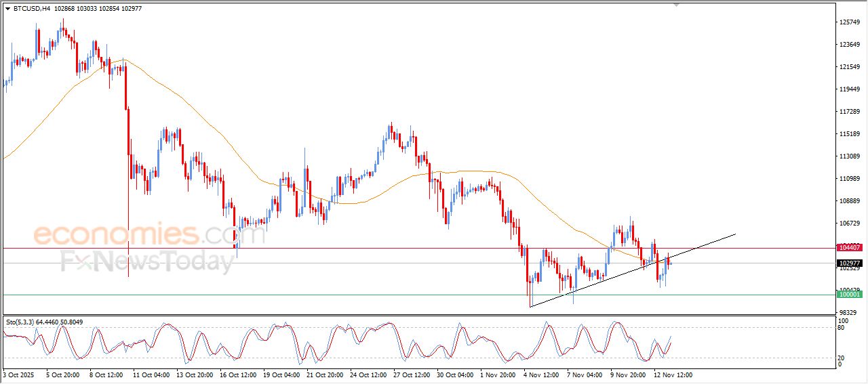Click the gray chart shift triangle at top
The image size is (868, 384).
675,5
